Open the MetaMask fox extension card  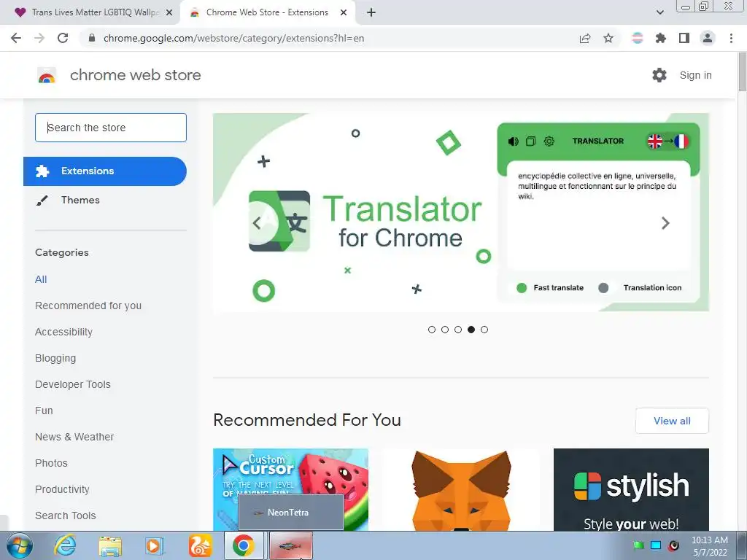[461, 489]
